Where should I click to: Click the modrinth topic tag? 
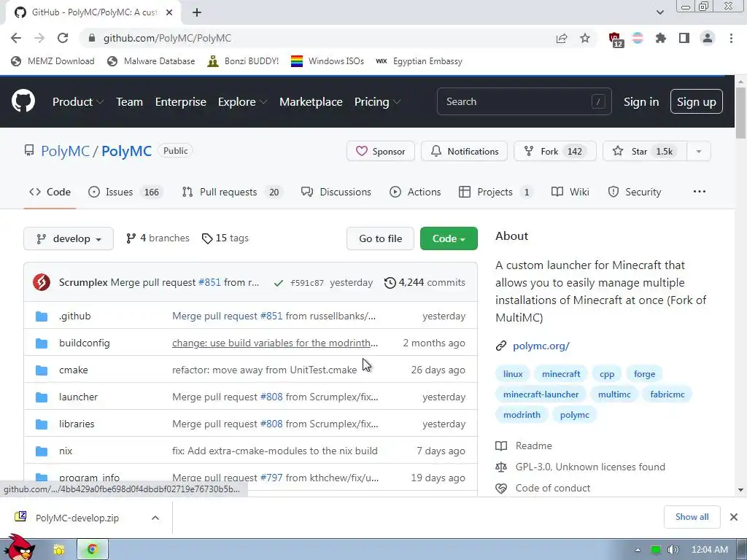[522, 415]
